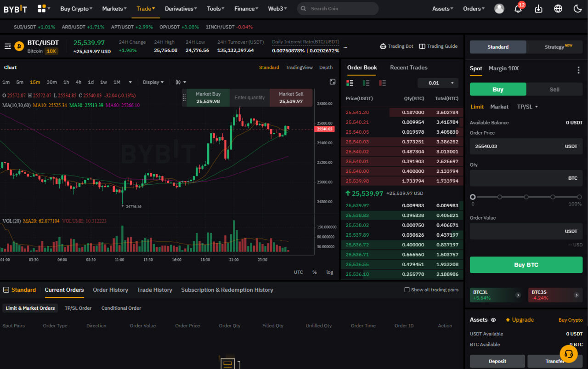Open the Assets dropdown

click(x=443, y=8)
